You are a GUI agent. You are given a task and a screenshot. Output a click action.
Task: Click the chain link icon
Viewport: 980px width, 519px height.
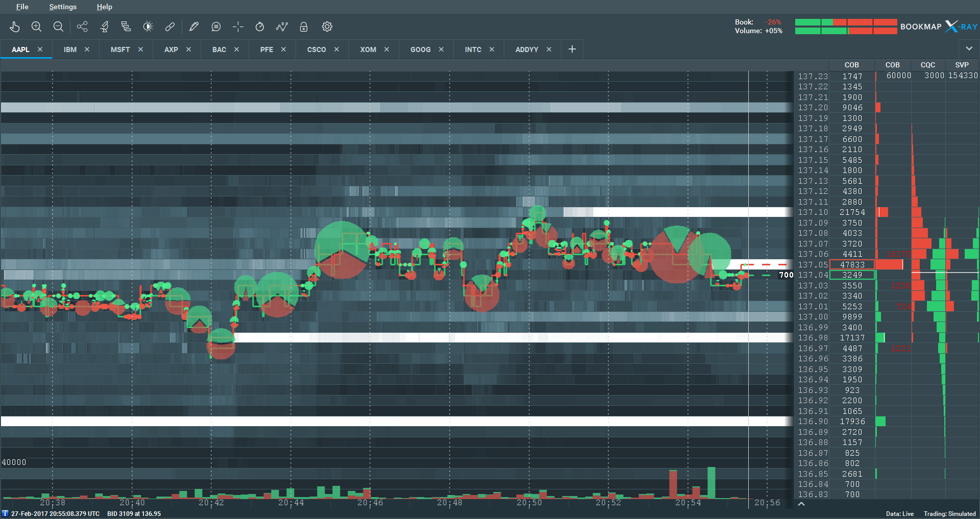pos(170,27)
